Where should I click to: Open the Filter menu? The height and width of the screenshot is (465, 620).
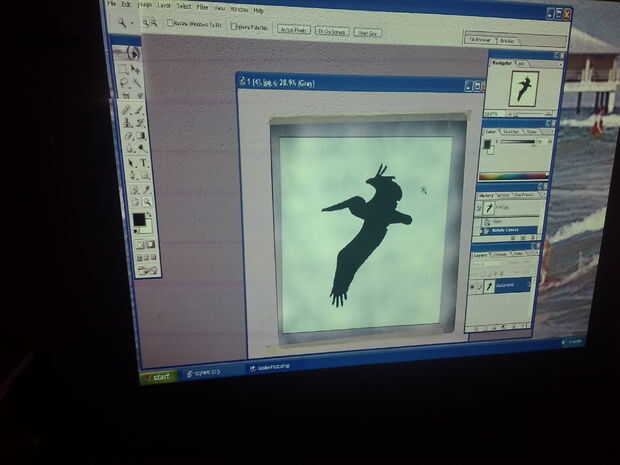[x=202, y=8]
